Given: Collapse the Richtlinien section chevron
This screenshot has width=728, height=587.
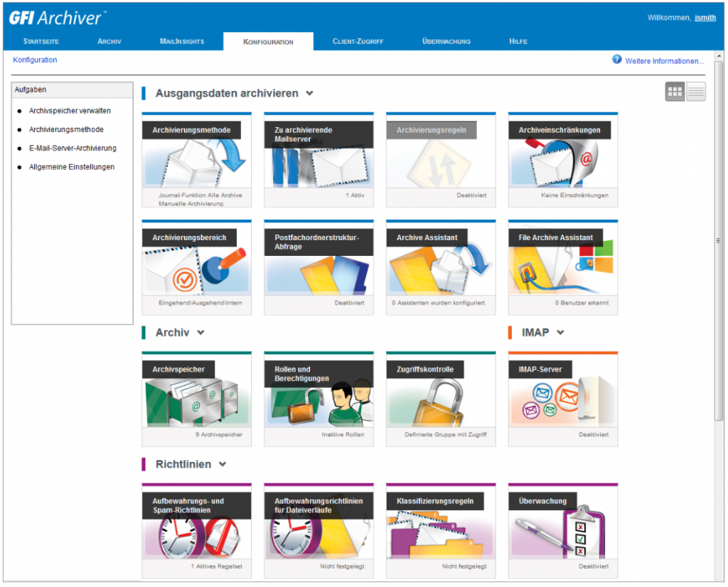Looking at the screenshot, I should click(x=223, y=464).
